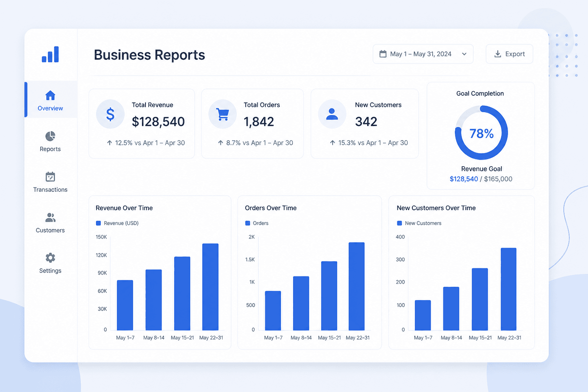
Task: Click the blue $128,540 Revenue Goal amount
Action: pyautogui.click(x=464, y=179)
